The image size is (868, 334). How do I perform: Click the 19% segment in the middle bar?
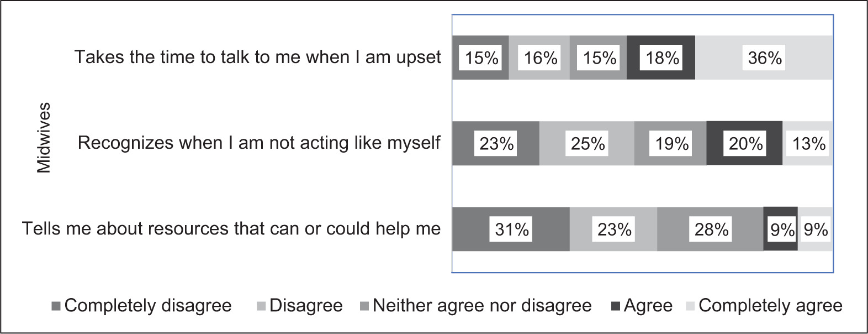(671, 143)
